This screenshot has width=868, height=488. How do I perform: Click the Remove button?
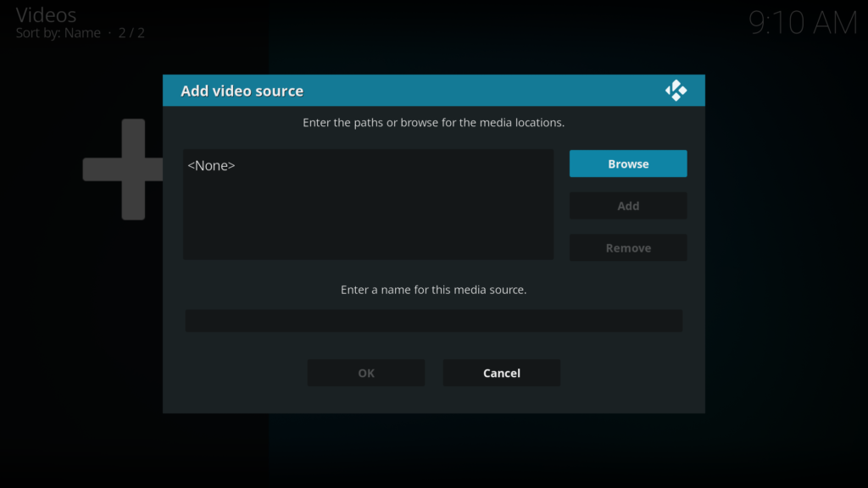628,247
